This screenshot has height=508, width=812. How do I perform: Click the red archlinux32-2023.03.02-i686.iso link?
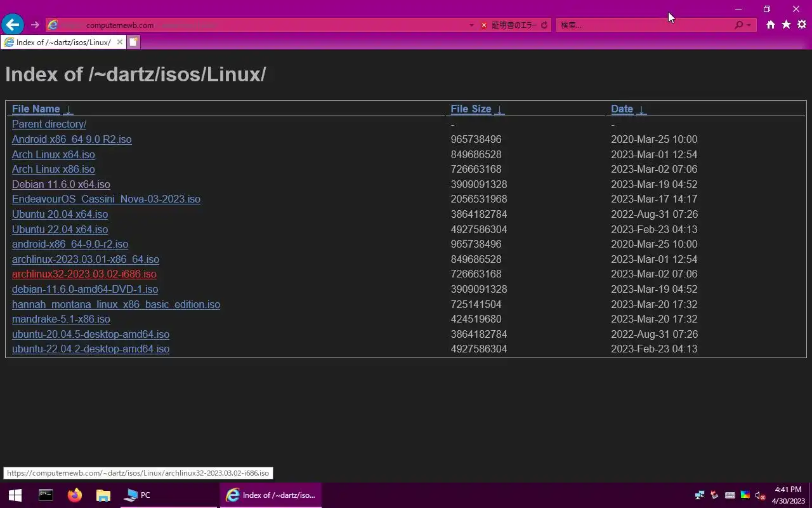(84, 274)
